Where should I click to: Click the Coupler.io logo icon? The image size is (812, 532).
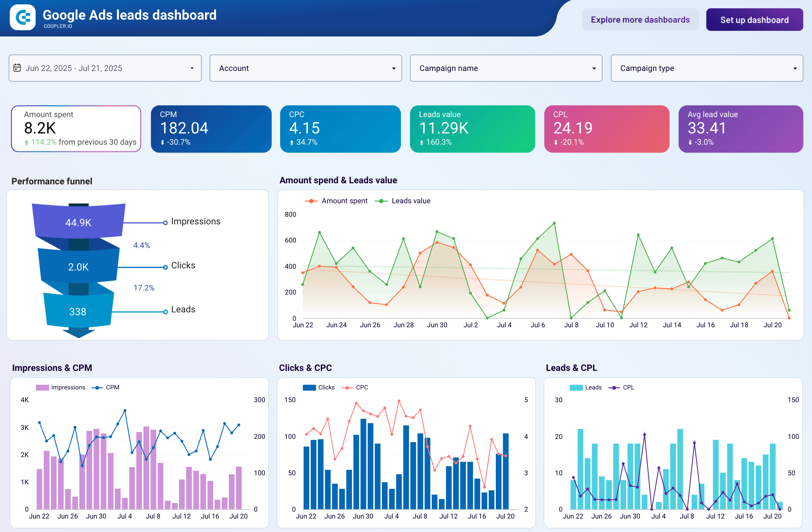coord(23,18)
